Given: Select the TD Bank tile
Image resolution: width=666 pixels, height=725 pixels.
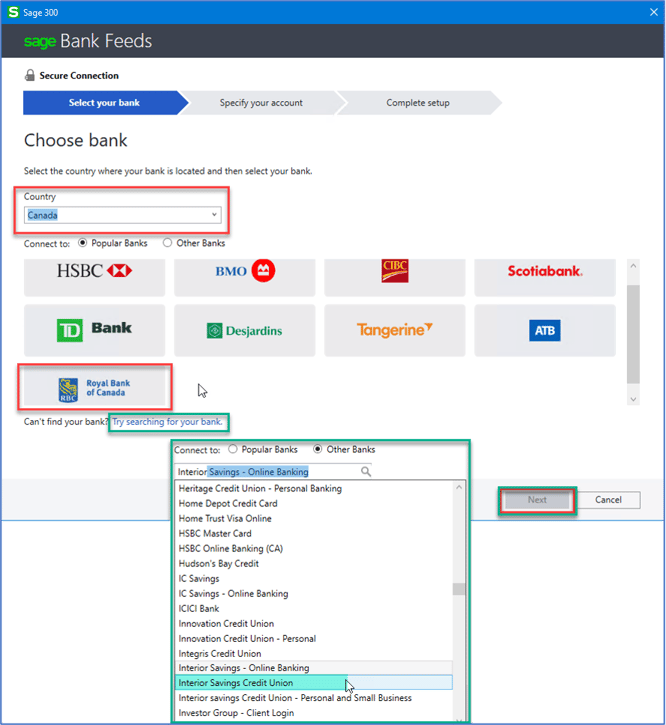Looking at the screenshot, I should click(x=94, y=330).
